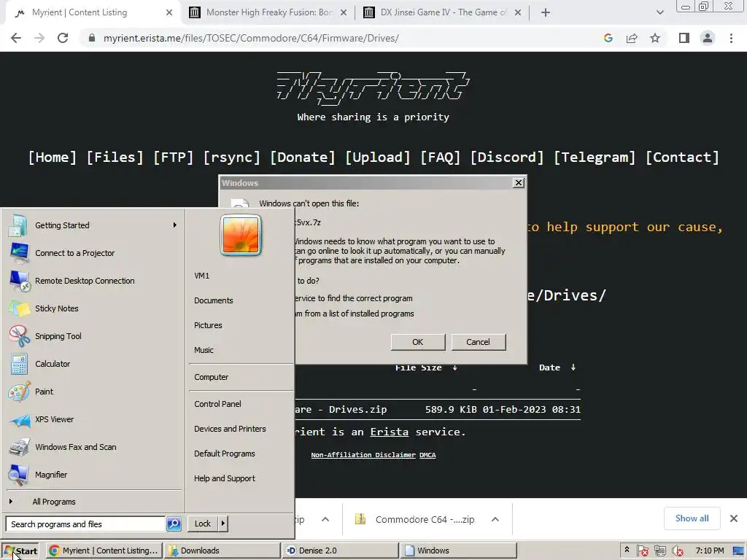Expand Getting Started submenu arrow
747x560 pixels.
tap(175, 225)
